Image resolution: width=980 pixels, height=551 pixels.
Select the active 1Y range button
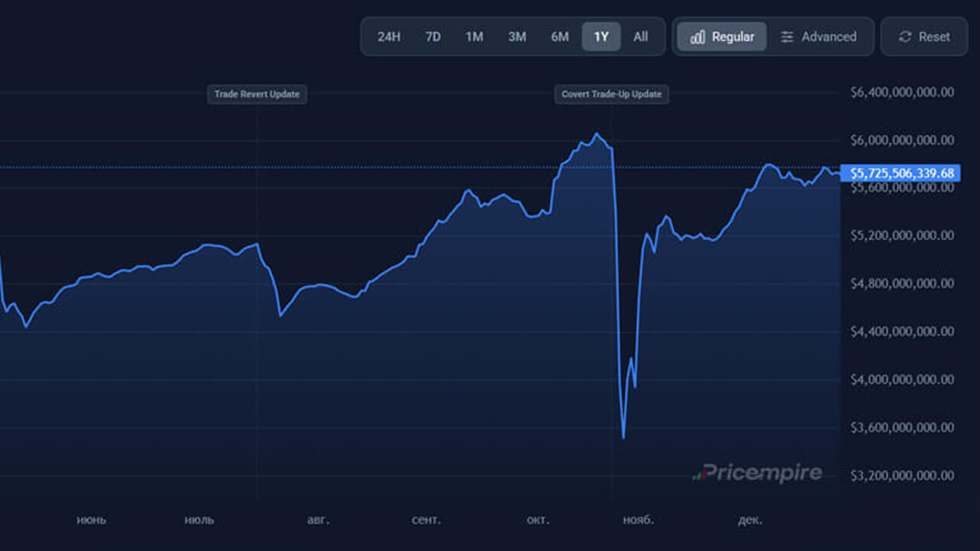pyautogui.click(x=601, y=37)
